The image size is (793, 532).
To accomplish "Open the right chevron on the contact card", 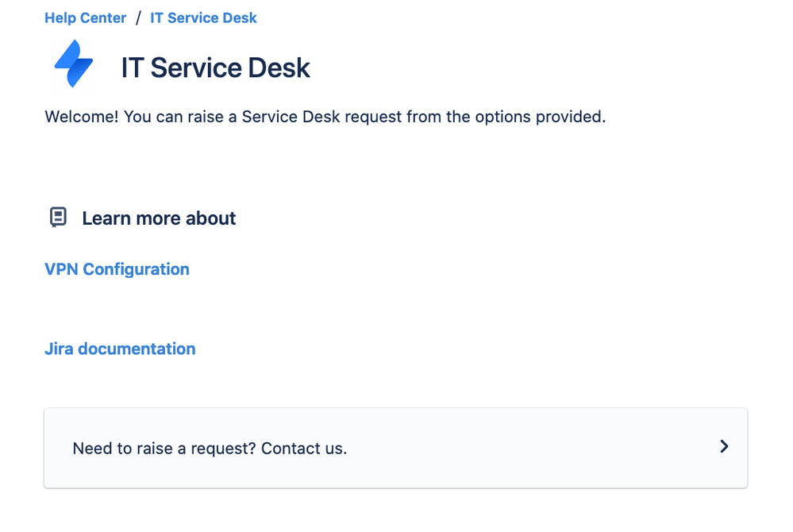I will click(723, 447).
